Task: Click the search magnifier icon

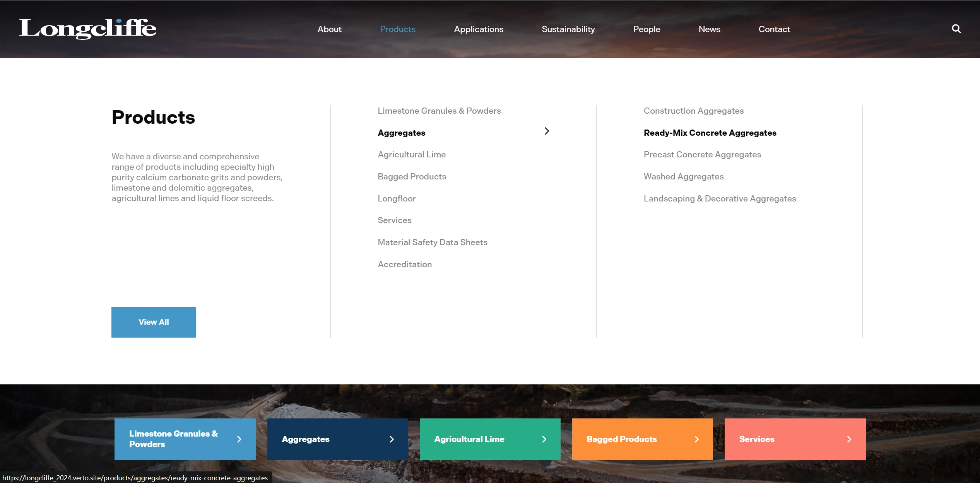Action: click(x=956, y=29)
